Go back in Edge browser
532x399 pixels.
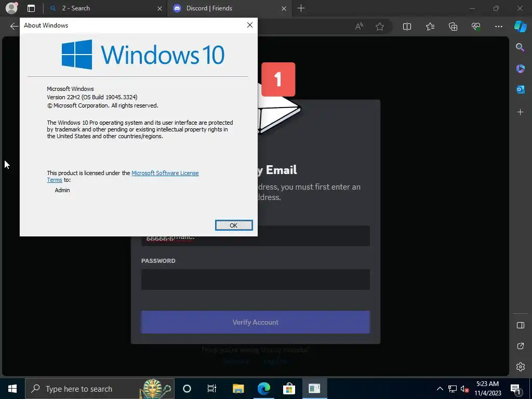click(14, 26)
